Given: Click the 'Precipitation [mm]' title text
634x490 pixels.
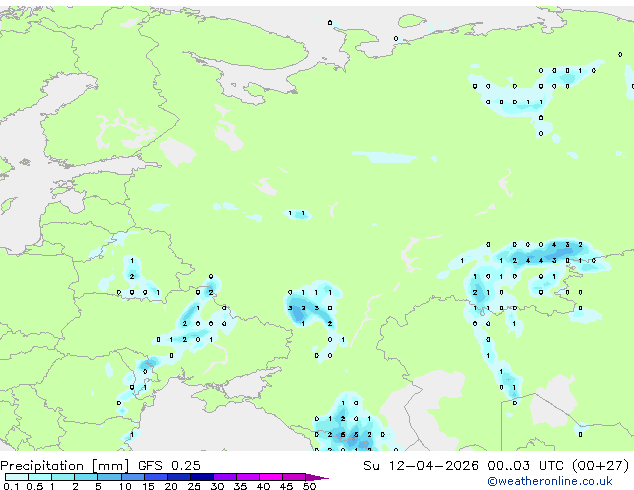Looking at the screenshot, I should pyautogui.click(x=65, y=466).
